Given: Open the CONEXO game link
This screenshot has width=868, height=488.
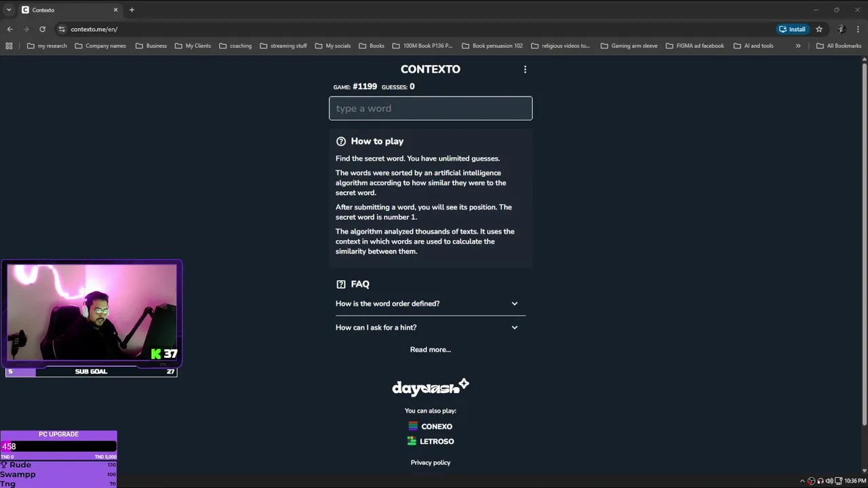Looking at the screenshot, I should click(431, 426).
